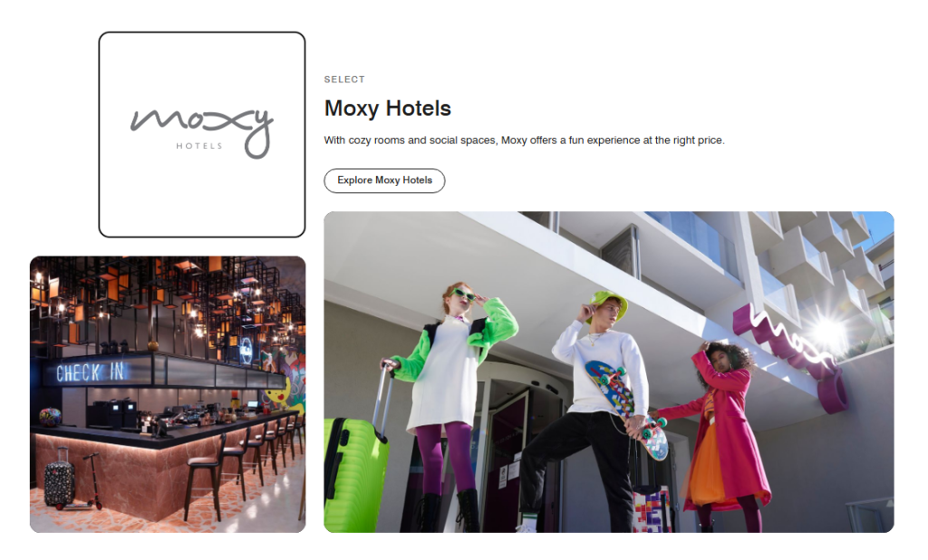Click the neon CHECK IN sign
The height and width of the screenshot is (560, 928).
[x=90, y=372]
